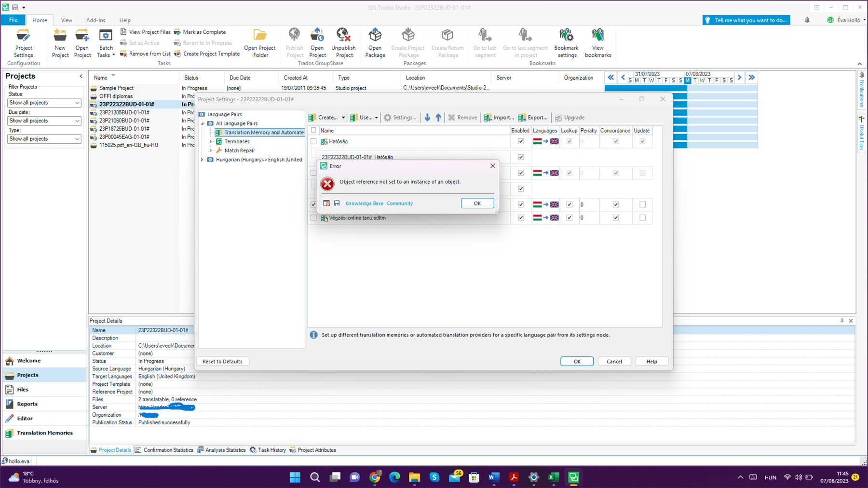The image size is (868, 488).
Task: Jump timeline forward with double-right arrow
Action: tap(751, 78)
